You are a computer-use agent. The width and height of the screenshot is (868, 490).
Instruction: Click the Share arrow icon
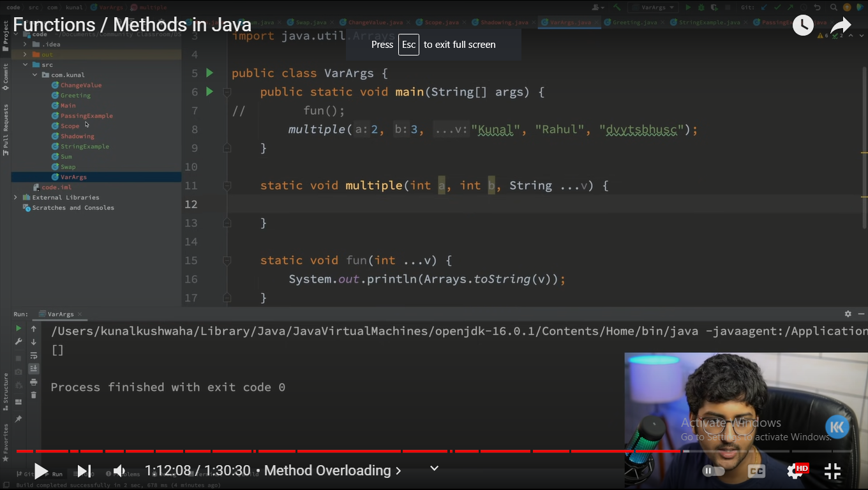(841, 26)
